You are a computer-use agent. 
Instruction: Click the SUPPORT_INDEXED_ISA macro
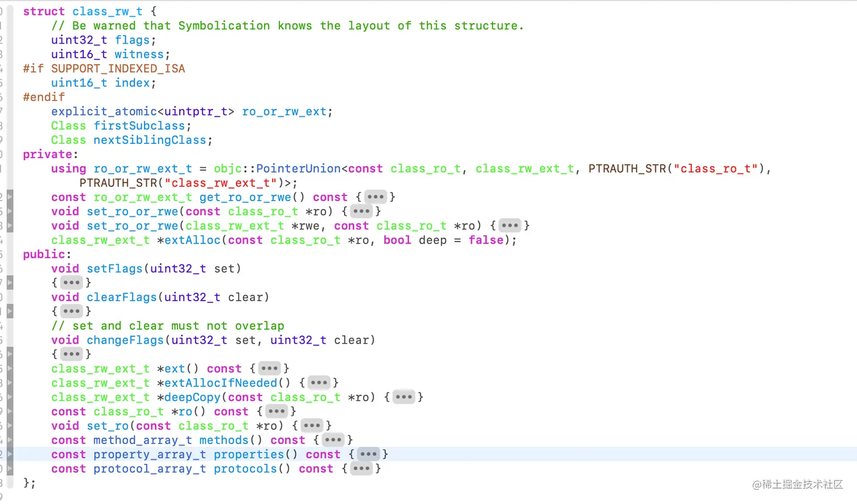coord(118,69)
